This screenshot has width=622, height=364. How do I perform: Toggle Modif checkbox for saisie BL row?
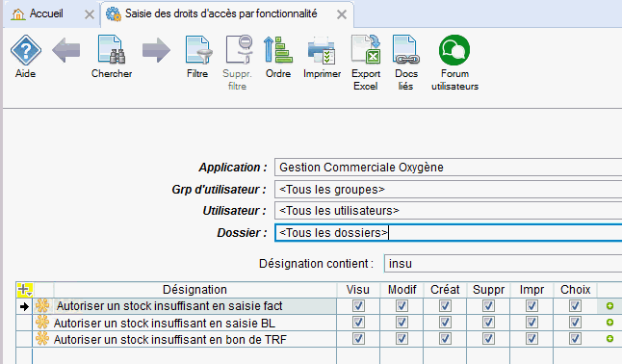point(402,323)
